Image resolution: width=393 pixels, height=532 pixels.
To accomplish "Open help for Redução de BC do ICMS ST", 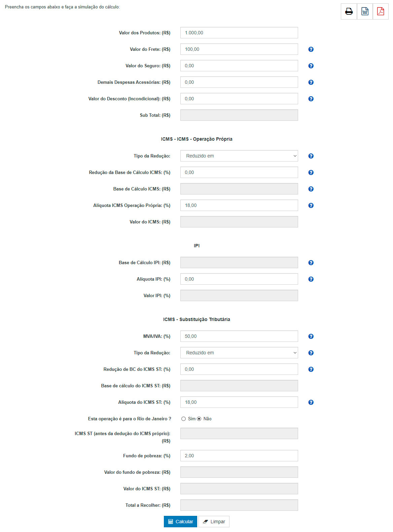I will point(311,369).
